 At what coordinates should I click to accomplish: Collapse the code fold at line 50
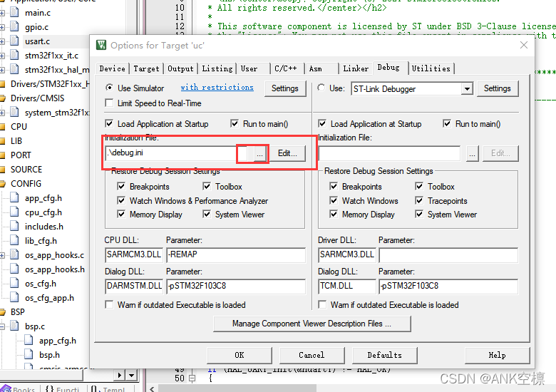click(x=192, y=378)
